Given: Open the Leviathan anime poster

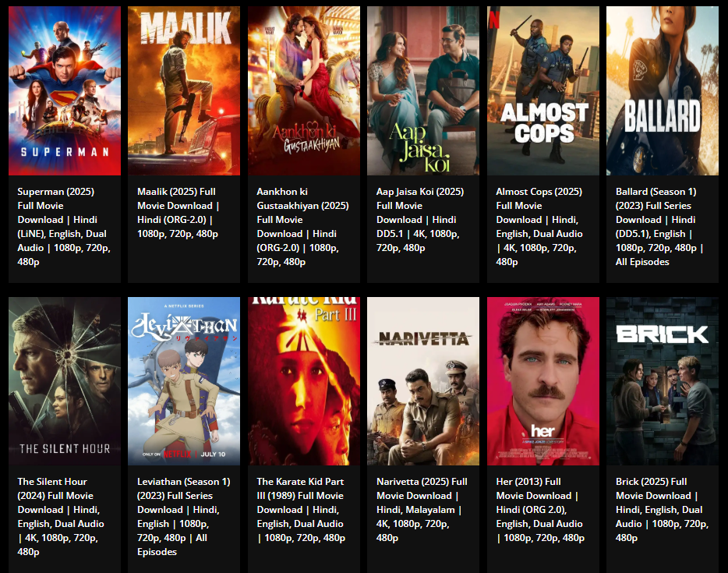Looking at the screenshot, I should pyautogui.click(x=184, y=381).
